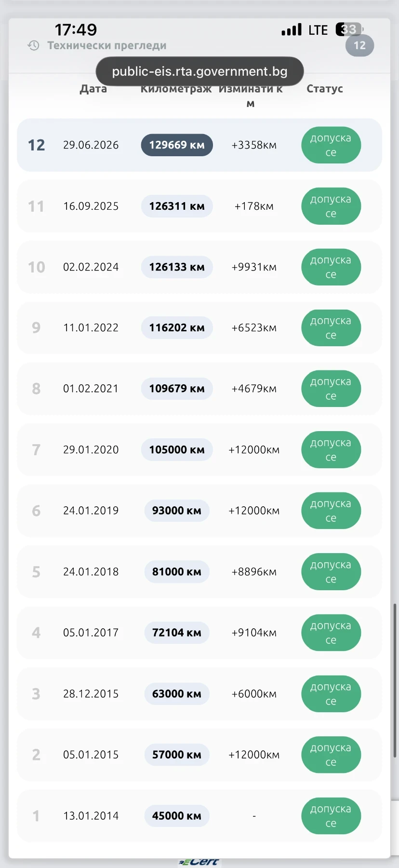The height and width of the screenshot is (868, 399).
Task: Select the 126133 км mileage badge
Action: click(x=177, y=267)
